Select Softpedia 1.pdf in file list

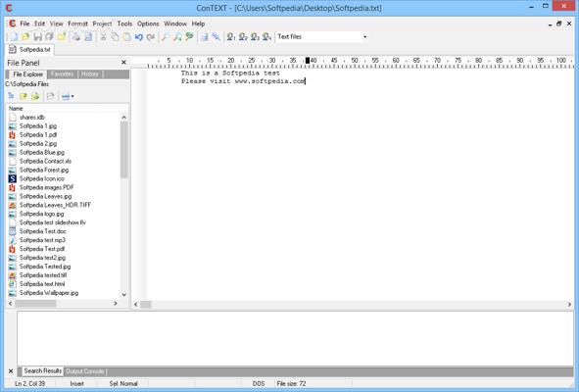click(38, 135)
